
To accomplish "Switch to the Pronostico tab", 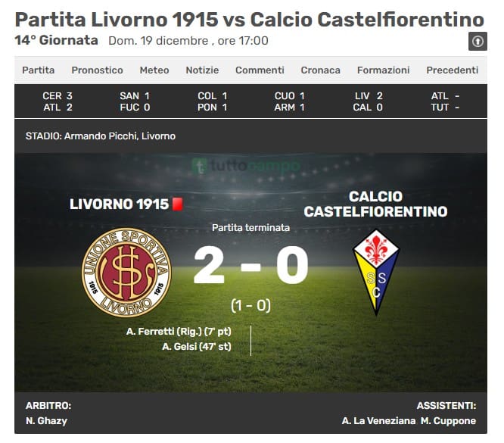I will click(x=97, y=70).
